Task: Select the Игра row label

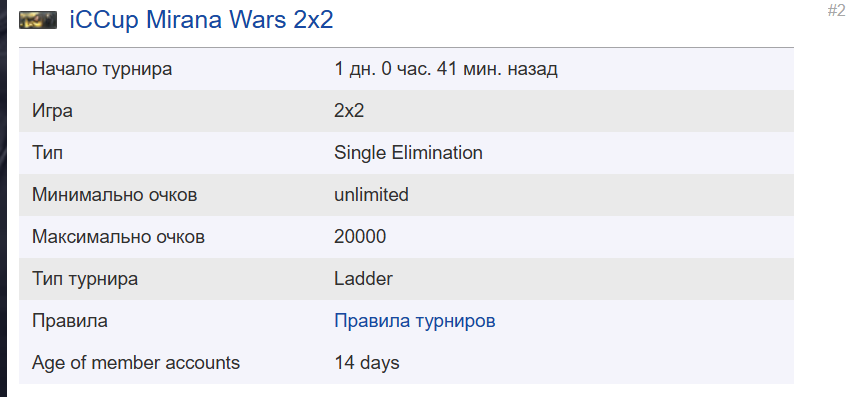Action: pos(53,111)
